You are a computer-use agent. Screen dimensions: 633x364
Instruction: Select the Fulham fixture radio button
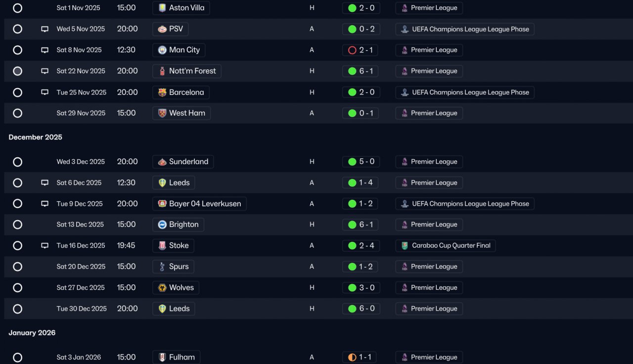point(17,357)
